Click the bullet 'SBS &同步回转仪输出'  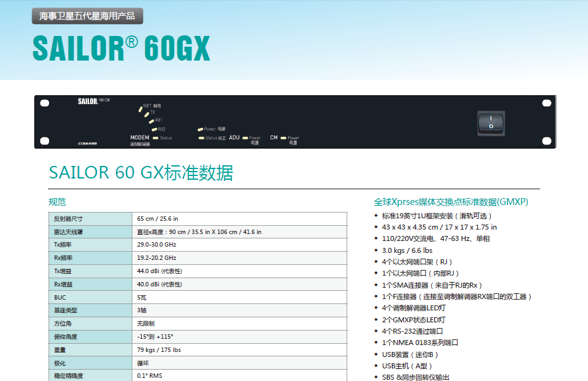pos(415,377)
